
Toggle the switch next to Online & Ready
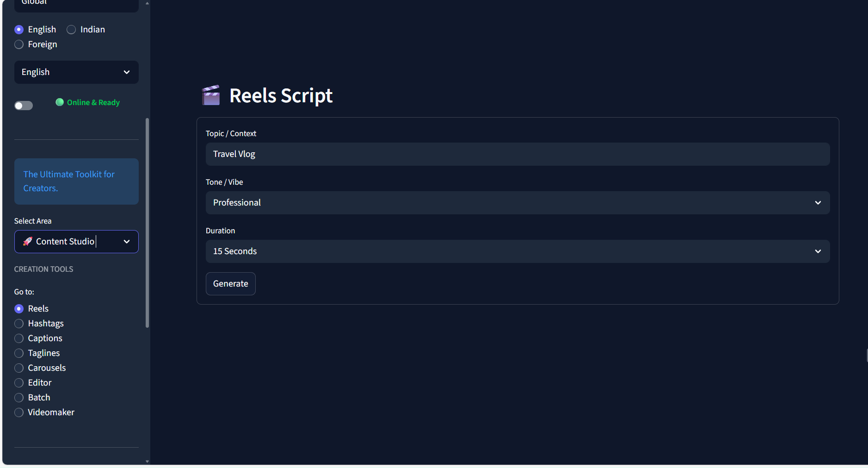pyautogui.click(x=23, y=105)
